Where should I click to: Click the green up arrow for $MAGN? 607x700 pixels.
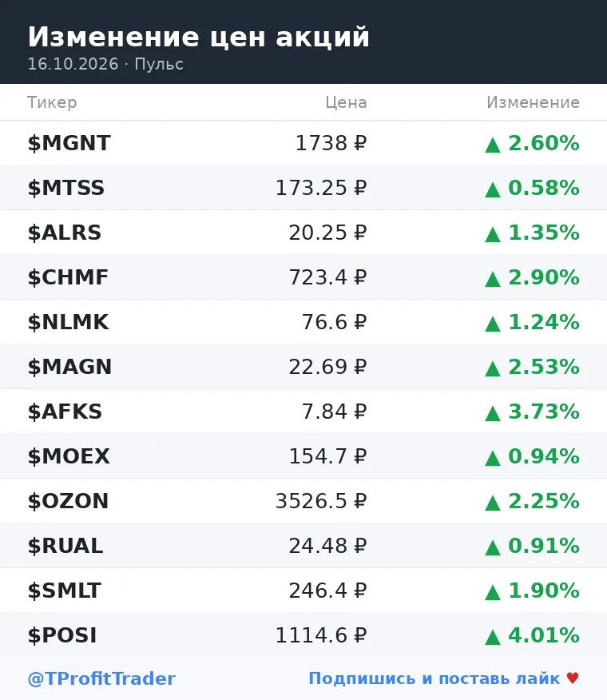point(493,368)
